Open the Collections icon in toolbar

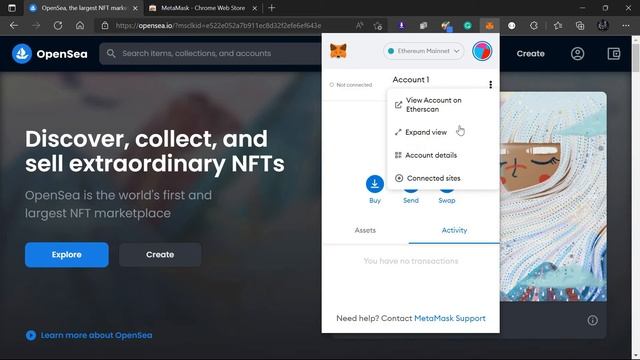coord(580,26)
